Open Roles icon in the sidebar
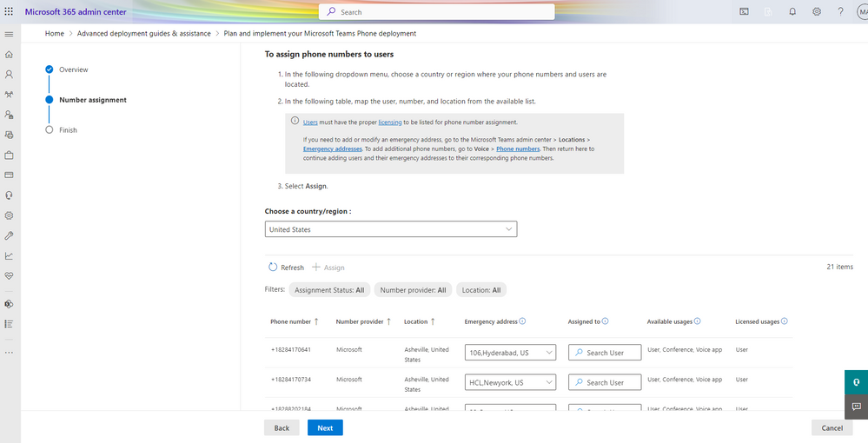The width and height of the screenshot is (868, 443). (x=9, y=115)
